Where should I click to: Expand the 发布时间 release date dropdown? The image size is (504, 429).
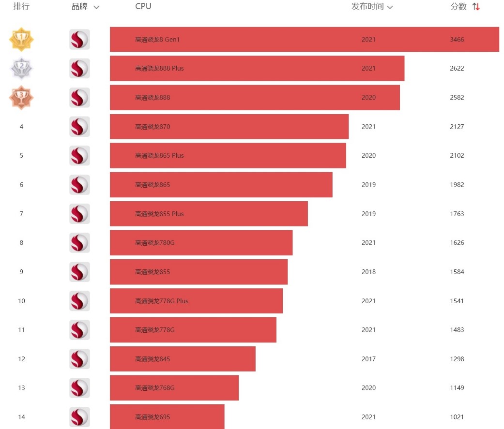(390, 7)
